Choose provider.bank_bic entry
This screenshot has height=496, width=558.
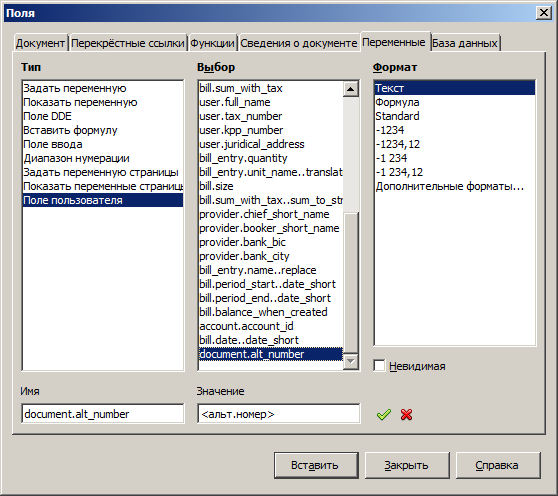[x=271, y=242]
